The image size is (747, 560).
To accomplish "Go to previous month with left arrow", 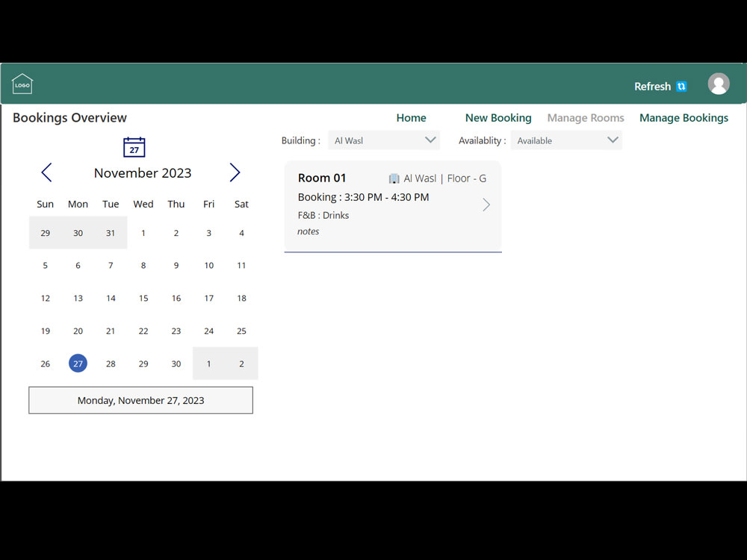I will [x=46, y=172].
